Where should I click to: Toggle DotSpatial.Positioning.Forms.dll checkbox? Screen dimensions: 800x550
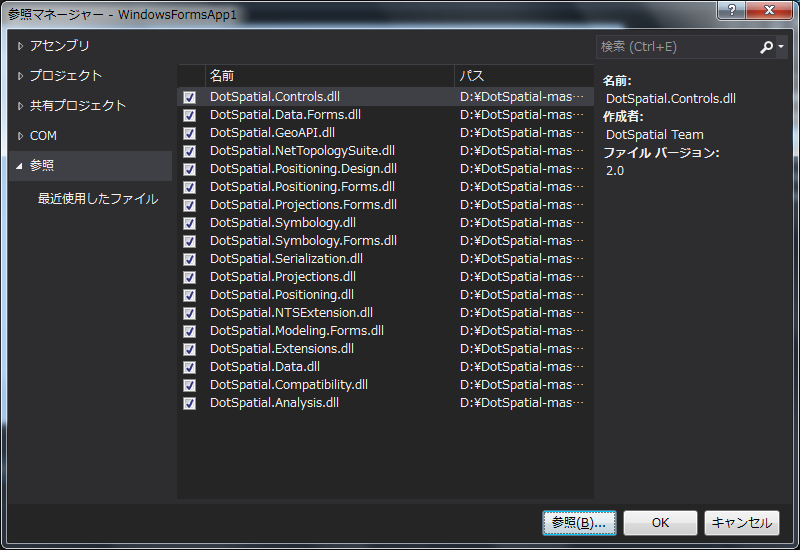click(x=189, y=187)
